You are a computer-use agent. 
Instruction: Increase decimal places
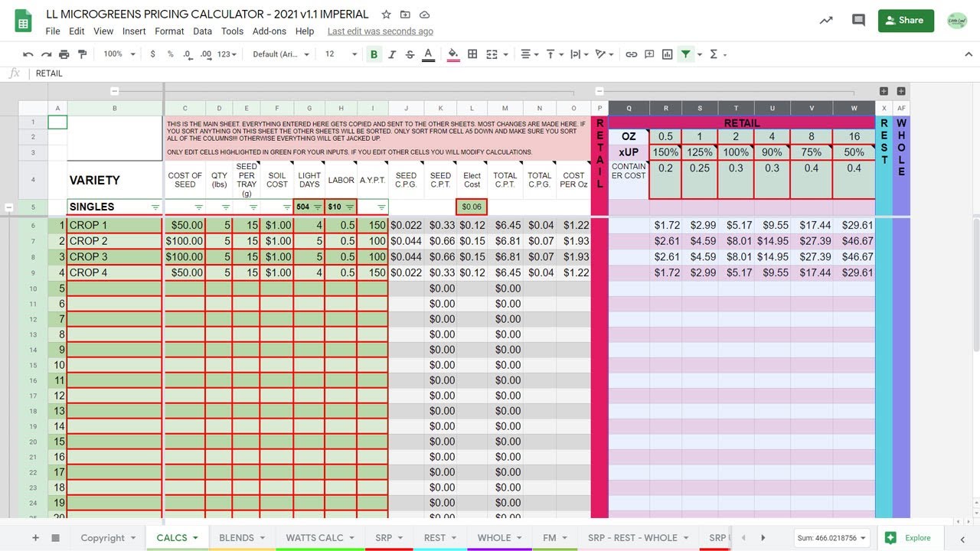click(x=206, y=54)
